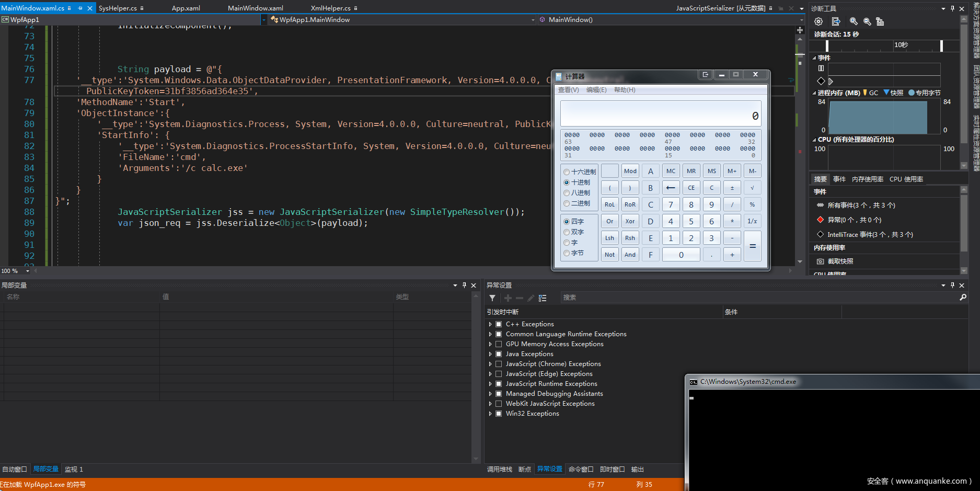Image resolution: width=980 pixels, height=491 pixels.
Task: Expand the C++ Exceptions tree node
Action: click(490, 324)
